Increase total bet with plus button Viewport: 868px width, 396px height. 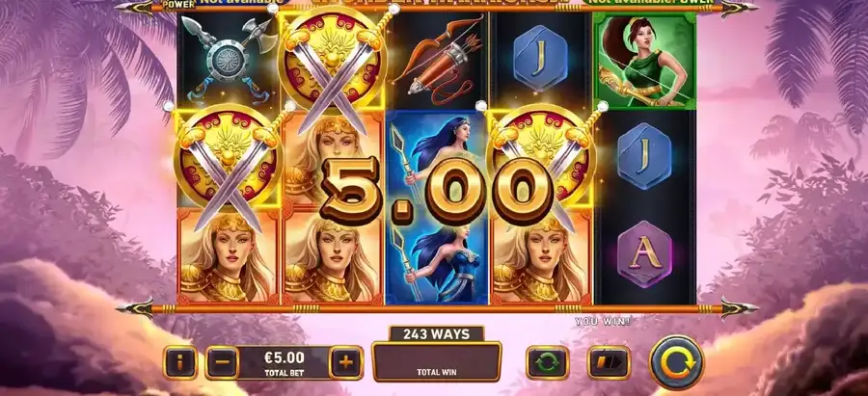pos(346,362)
